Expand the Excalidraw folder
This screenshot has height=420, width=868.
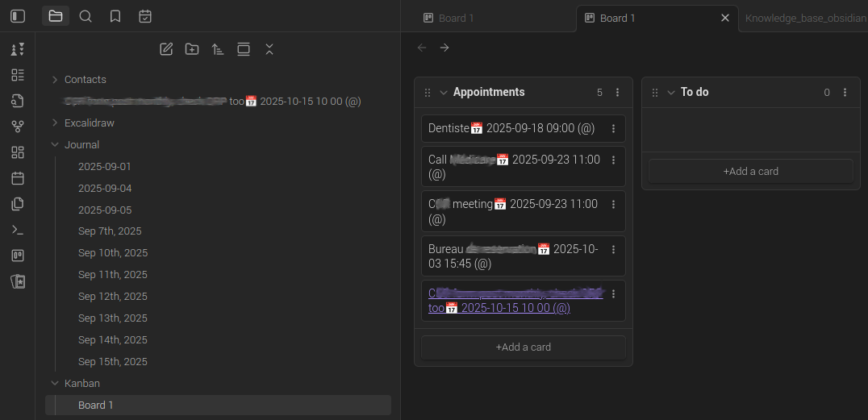[55, 123]
